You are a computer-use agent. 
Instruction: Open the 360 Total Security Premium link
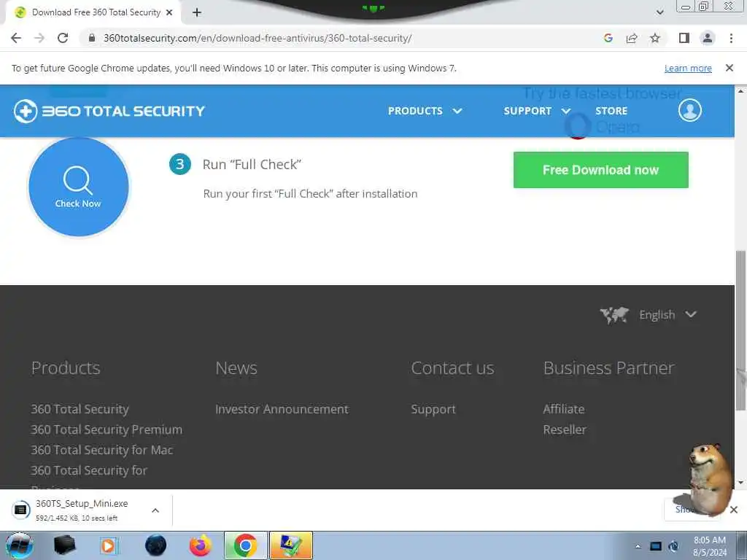click(107, 429)
